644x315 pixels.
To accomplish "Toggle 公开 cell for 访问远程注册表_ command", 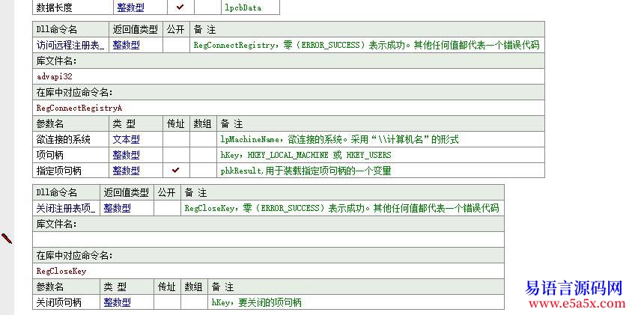I will pyautogui.click(x=176, y=45).
